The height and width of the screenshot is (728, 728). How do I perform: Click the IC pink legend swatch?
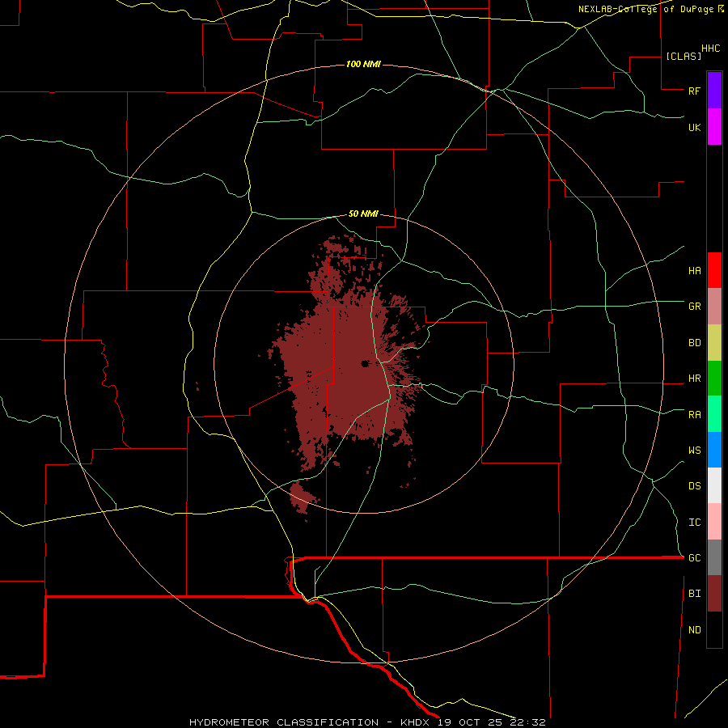714,522
